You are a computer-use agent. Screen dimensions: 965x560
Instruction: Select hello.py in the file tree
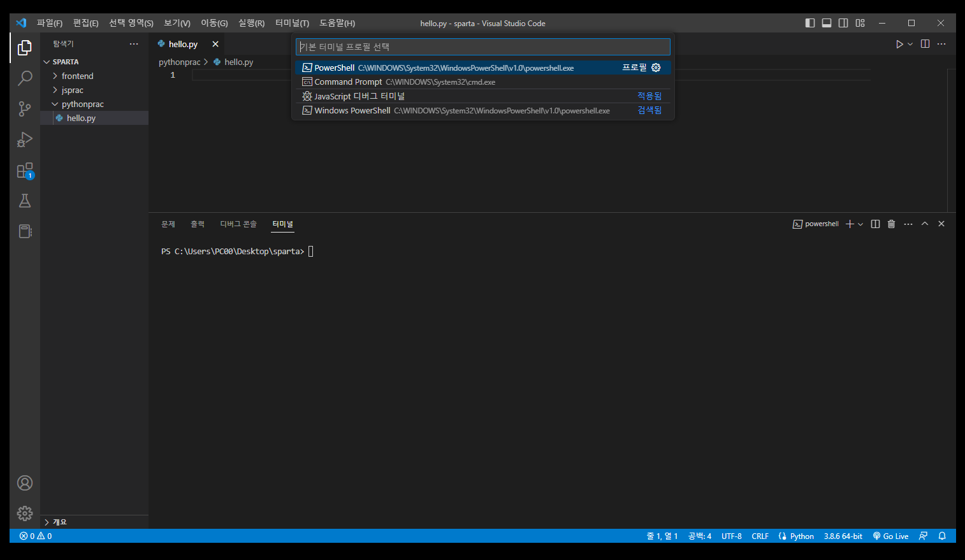(x=94, y=118)
